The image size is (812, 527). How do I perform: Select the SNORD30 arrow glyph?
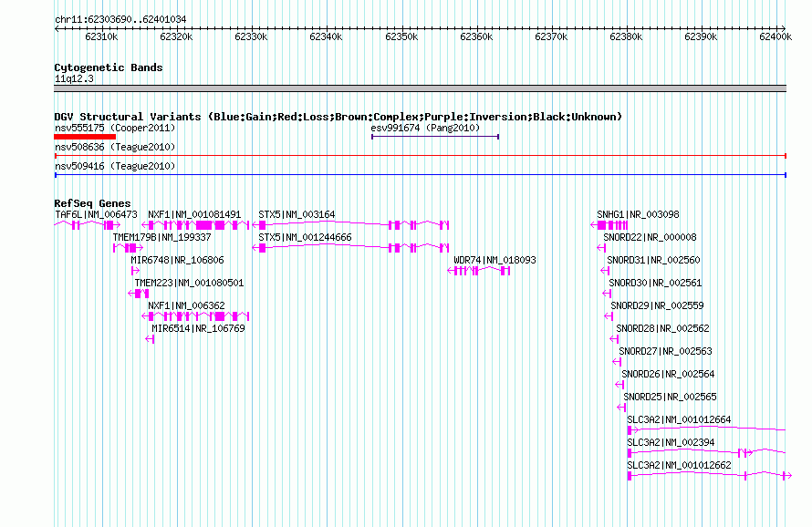tap(607, 293)
